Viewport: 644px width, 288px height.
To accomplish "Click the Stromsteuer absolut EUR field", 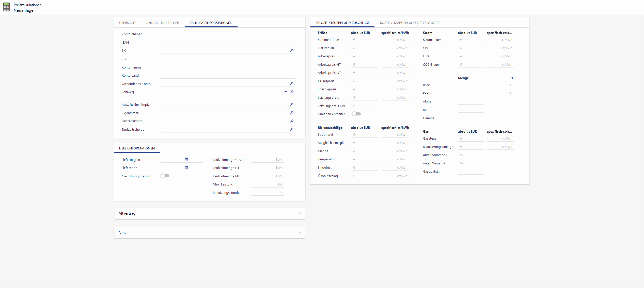I will (x=471, y=40).
